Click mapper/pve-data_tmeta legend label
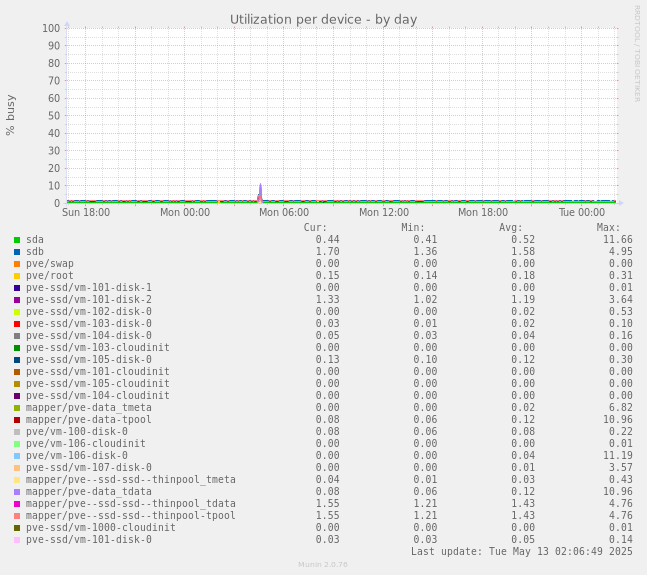The height and width of the screenshot is (575, 647). pyautogui.click(x=89, y=408)
